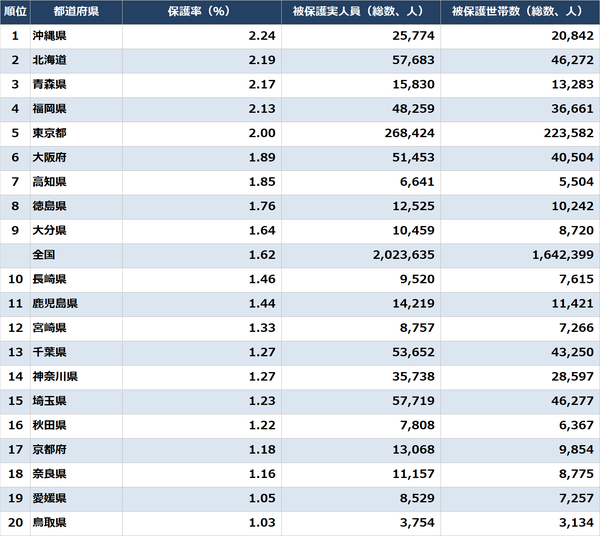This screenshot has height=536, width=600.
Task: Click the rank number 20
Action: (15, 523)
